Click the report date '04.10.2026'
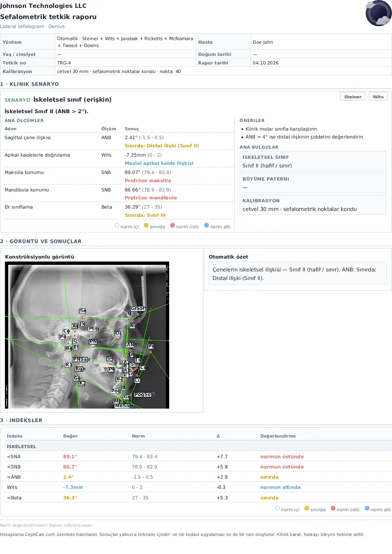 (266, 63)
